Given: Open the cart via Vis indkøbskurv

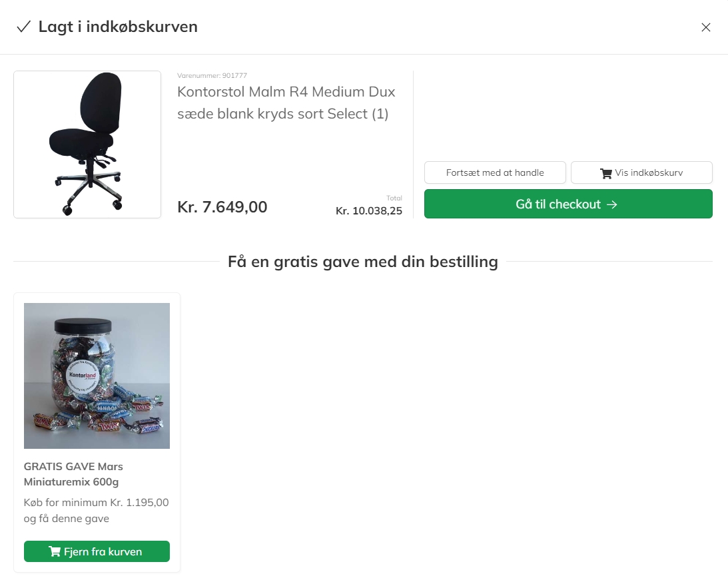Looking at the screenshot, I should (x=641, y=172).
